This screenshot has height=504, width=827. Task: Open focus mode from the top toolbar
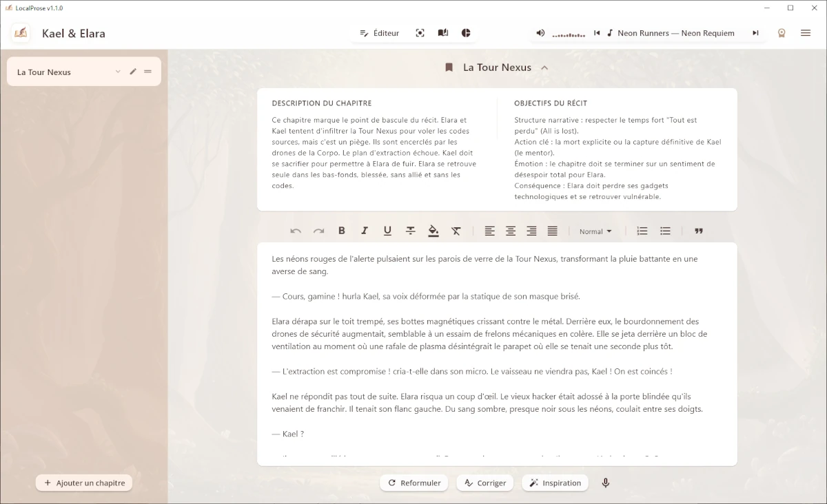(x=420, y=33)
